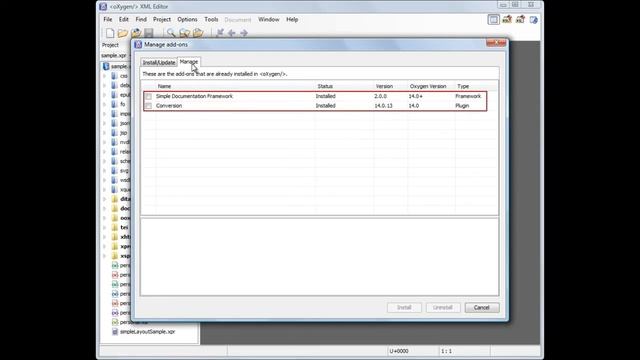Click the back arrow toolbar icon

231,33
